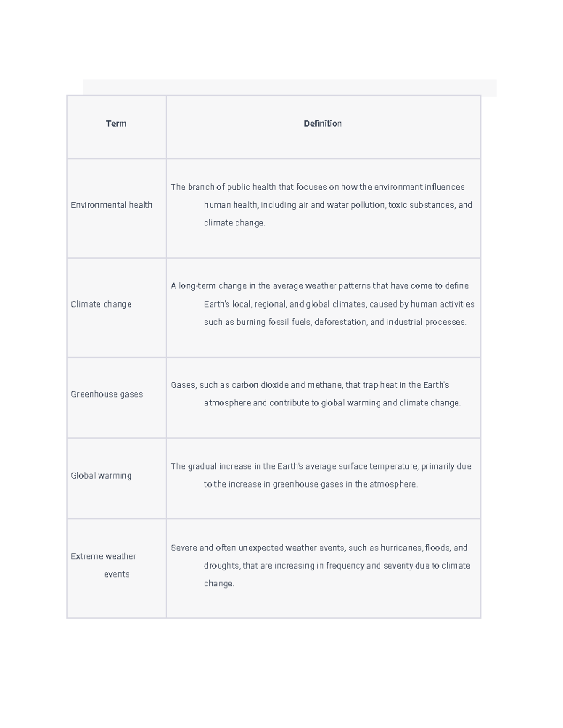This screenshot has height=728, width=563.
Task: Click the "climate change." line under Environmental health
Action: tap(235, 223)
